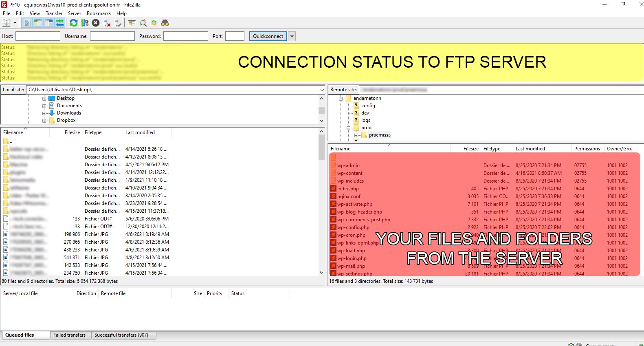
Task: Click the Quickconnect button
Action: coord(268,36)
